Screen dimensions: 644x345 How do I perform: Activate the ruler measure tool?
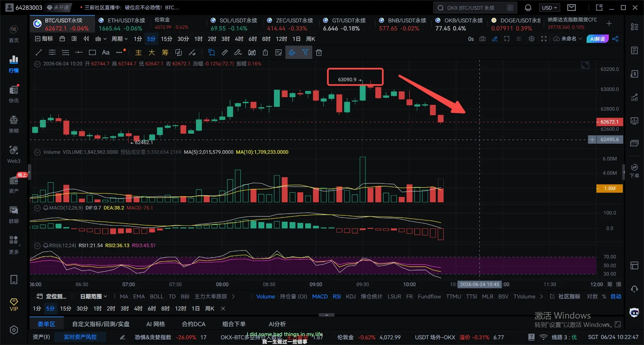[225, 52]
